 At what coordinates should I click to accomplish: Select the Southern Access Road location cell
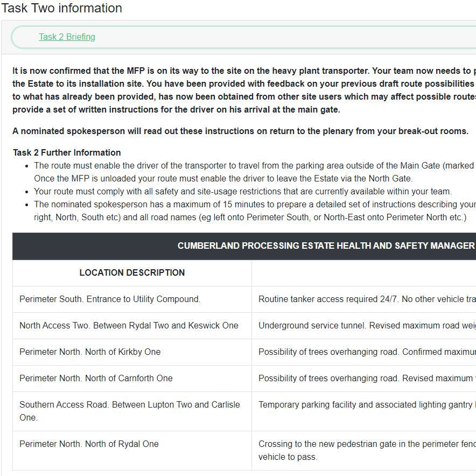pos(130,411)
